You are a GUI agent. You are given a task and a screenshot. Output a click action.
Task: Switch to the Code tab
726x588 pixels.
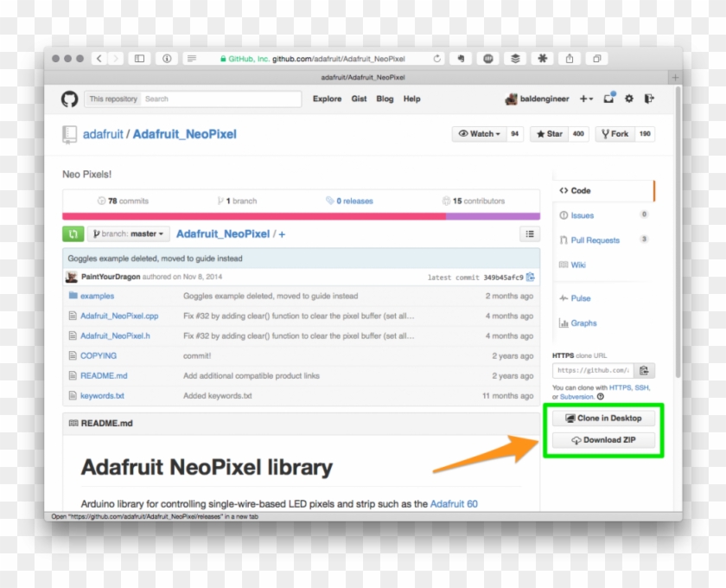pyautogui.click(x=577, y=190)
